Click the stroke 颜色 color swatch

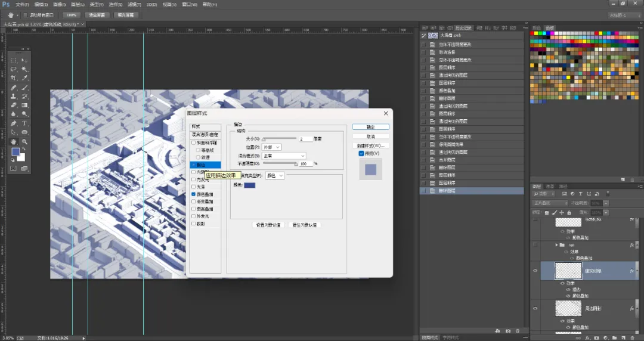click(x=250, y=185)
